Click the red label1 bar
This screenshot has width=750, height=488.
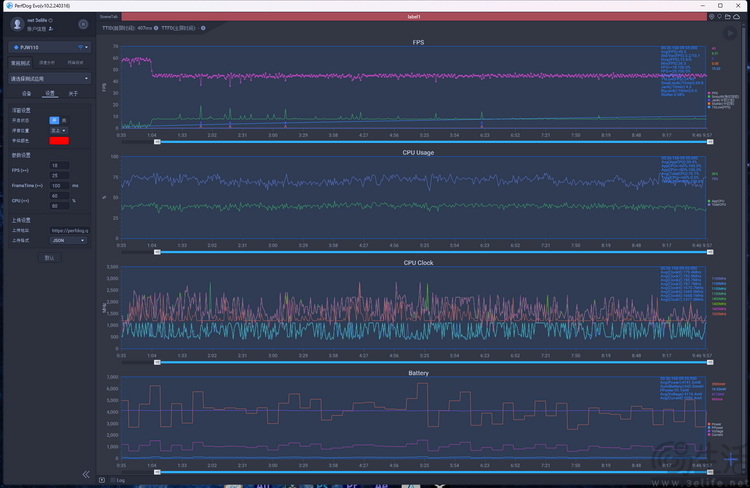click(x=414, y=17)
